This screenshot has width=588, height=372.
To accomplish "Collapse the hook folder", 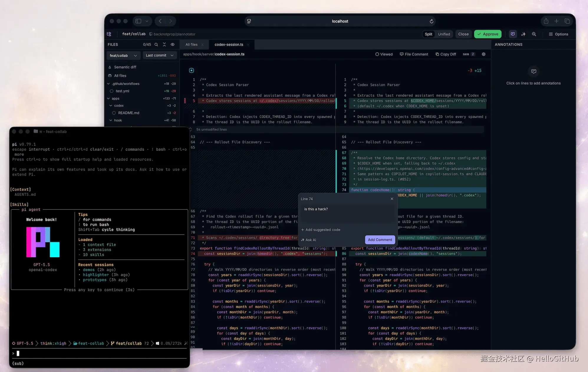I will click(111, 120).
